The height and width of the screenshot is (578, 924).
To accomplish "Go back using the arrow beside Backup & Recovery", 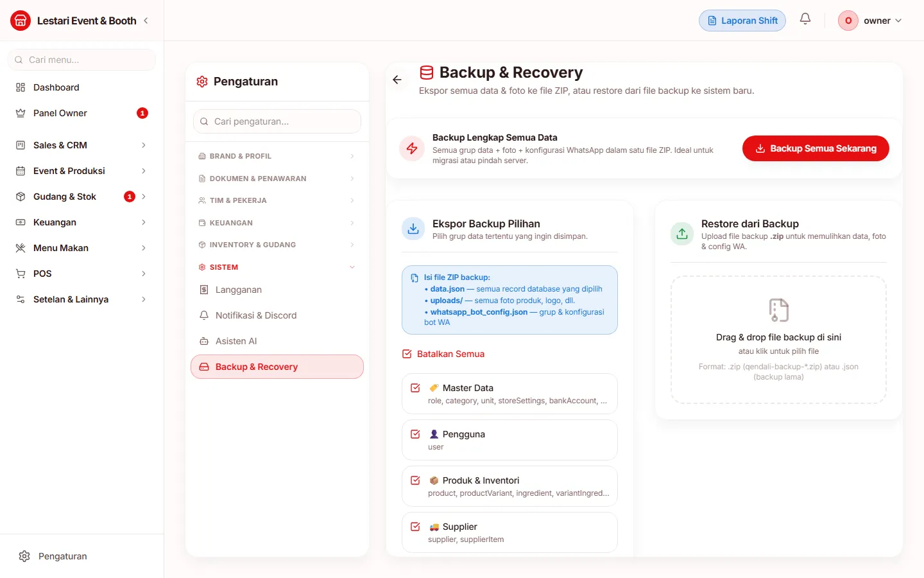I will click(x=397, y=80).
